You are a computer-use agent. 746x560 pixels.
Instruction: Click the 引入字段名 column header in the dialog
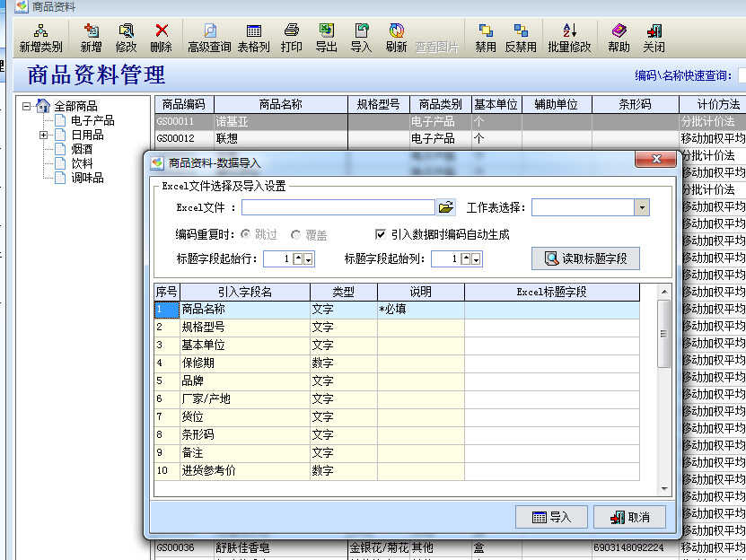(x=245, y=292)
